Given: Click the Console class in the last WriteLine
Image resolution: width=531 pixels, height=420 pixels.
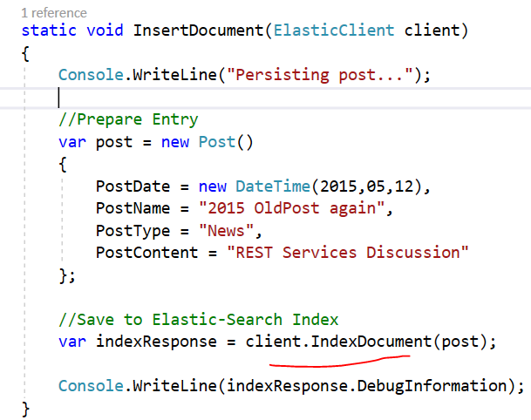Looking at the screenshot, I should pos(92,385).
